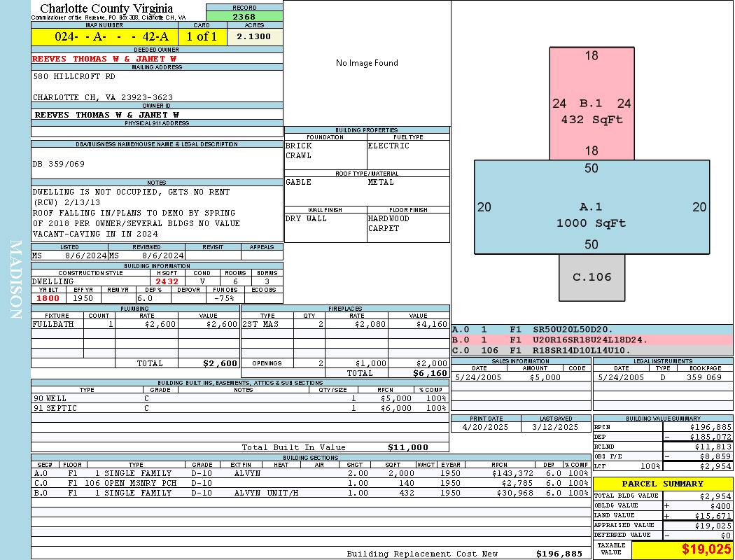Screen dimensions: 735x560
Task: Click gray sketch code line C.0 R18SR14D10L14U10
Action: click(x=592, y=350)
